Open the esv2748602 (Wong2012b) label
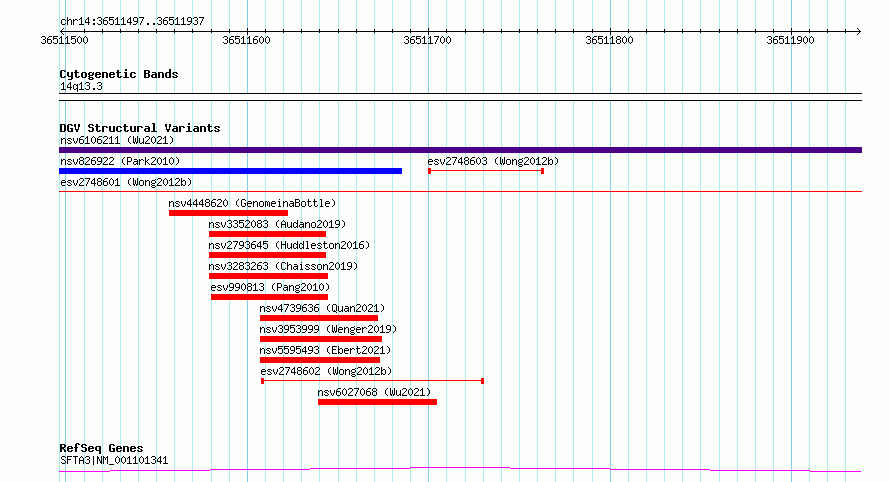Viewport: 890px width, 482px height. click(x=326, y=371)
